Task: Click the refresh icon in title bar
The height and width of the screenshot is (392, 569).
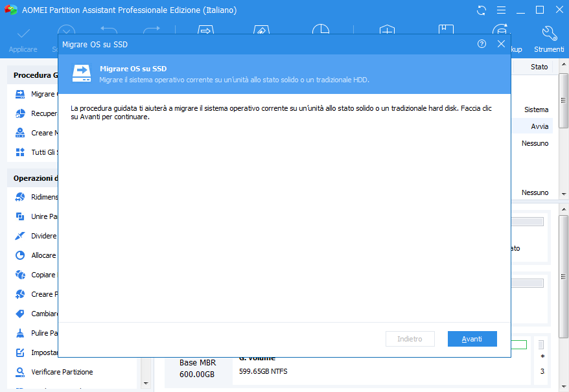Action: (481, 10)
